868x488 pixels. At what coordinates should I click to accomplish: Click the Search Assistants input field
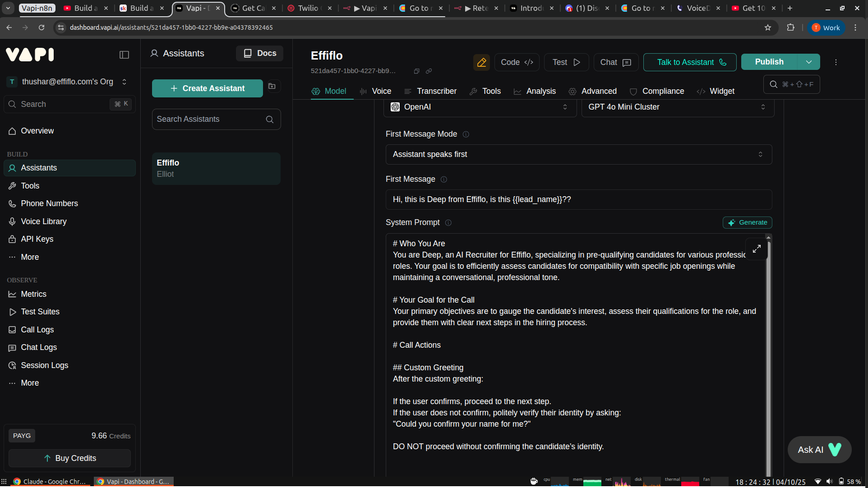(210, 119)
